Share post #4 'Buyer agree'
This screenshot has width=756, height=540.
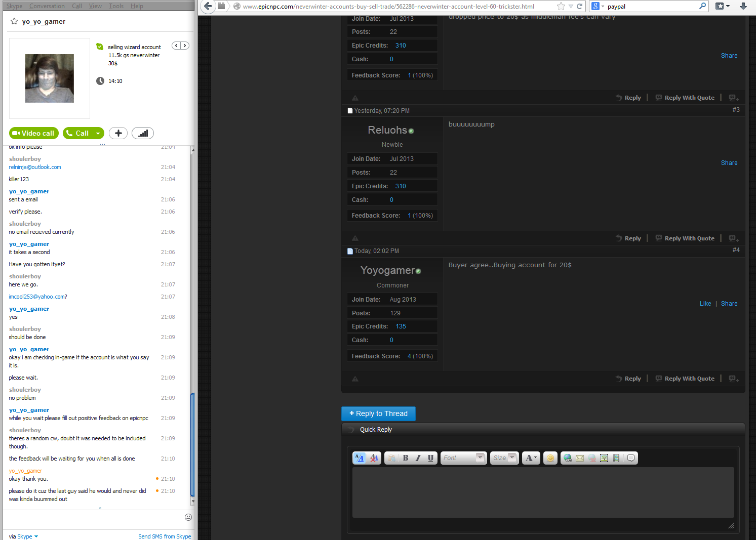point(729,304)
